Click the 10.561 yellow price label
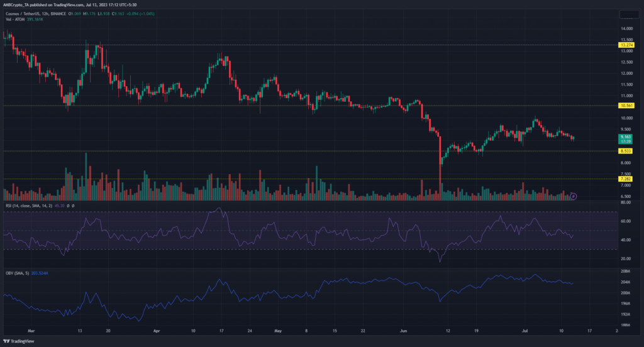Image resolution: width=644 pixels, height=347 pixels. click(x=625, y=106)
